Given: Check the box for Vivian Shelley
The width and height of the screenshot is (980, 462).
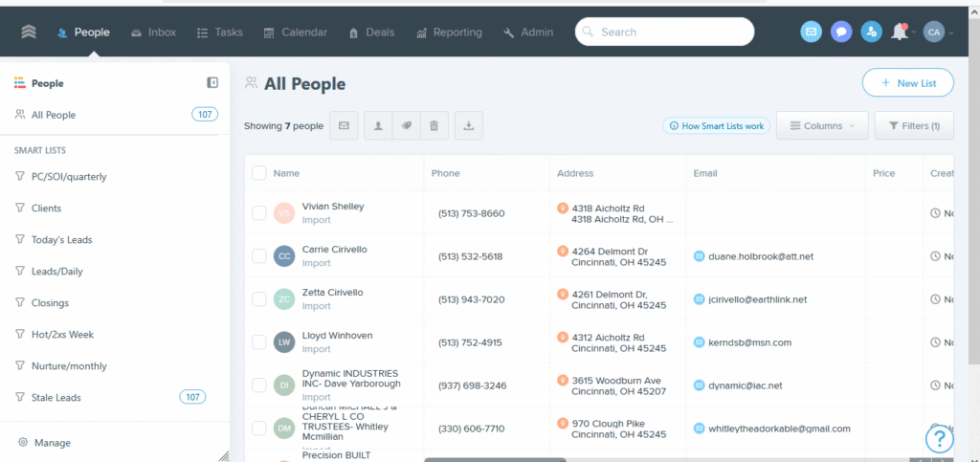Looking at the screenshot, I should click(x=259, y=212).
